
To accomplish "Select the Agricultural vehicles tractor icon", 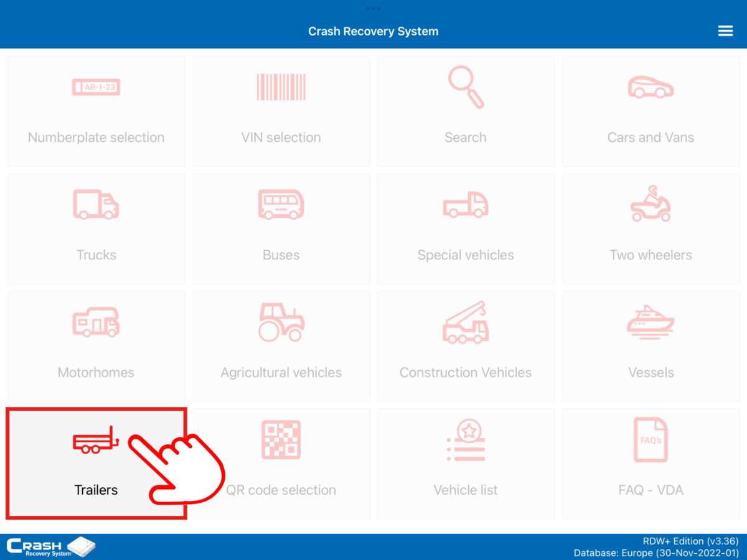I will click(281, 322).
